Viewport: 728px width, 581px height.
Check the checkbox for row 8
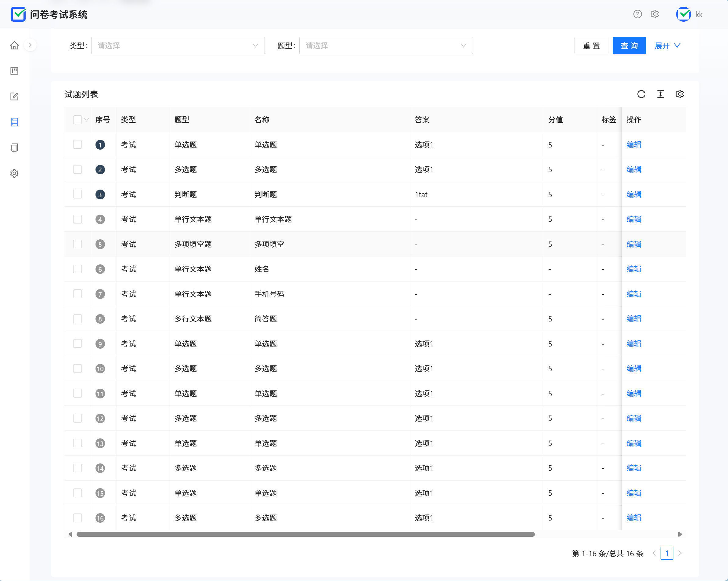(77, 318)
